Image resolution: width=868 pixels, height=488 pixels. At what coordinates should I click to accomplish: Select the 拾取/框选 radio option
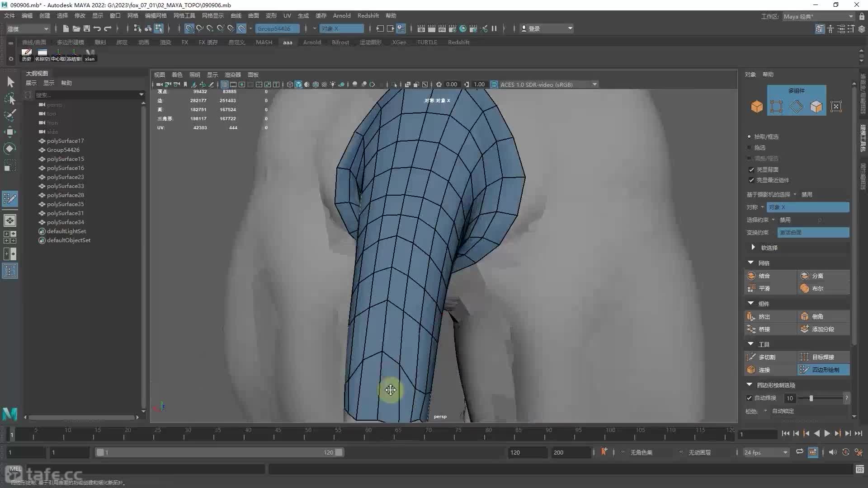click(749, 136)
